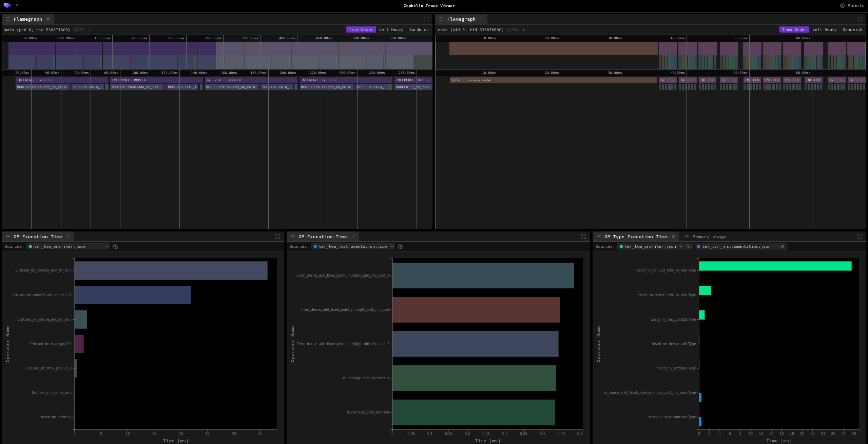The image size is (868, 444).
Task: Click the first INF...EL0 block in right flamegraph
Action: (x=668, y=80)
